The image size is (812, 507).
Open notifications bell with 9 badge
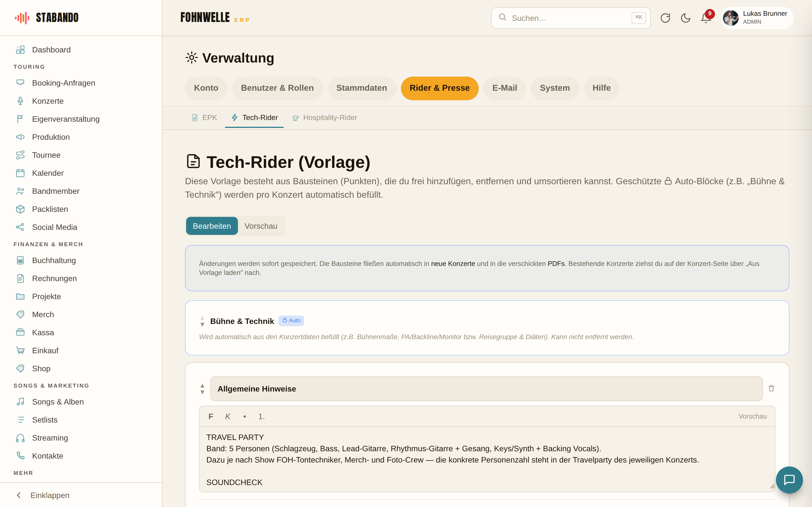click(x=706, y=18)
